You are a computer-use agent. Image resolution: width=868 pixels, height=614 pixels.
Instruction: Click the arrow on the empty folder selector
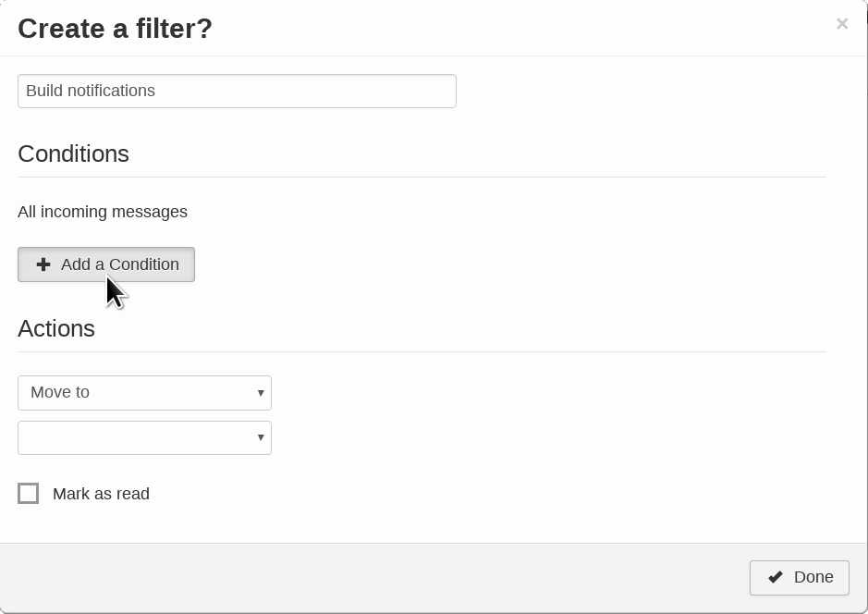click(261, 437)
